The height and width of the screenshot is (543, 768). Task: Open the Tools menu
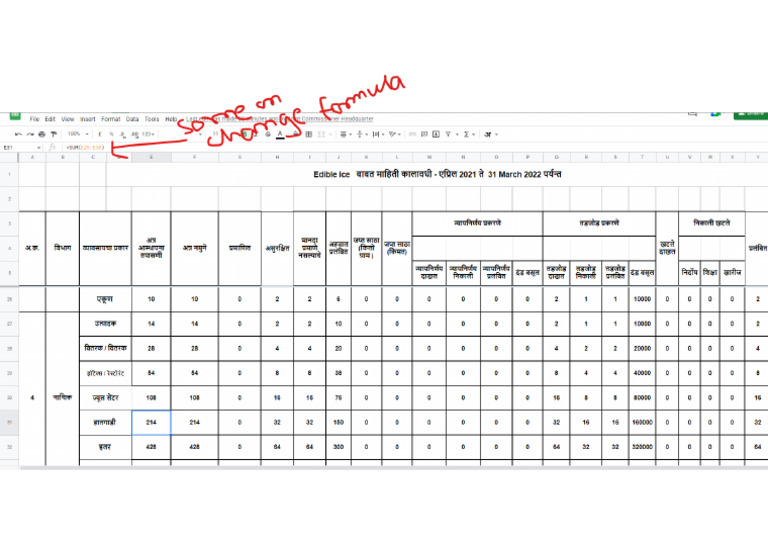152,119
